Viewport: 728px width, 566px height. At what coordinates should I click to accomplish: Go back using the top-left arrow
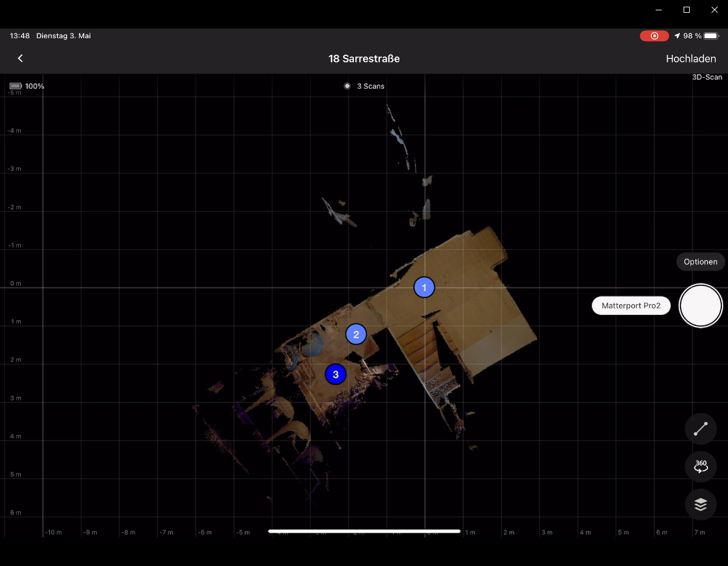pos(20,58)
